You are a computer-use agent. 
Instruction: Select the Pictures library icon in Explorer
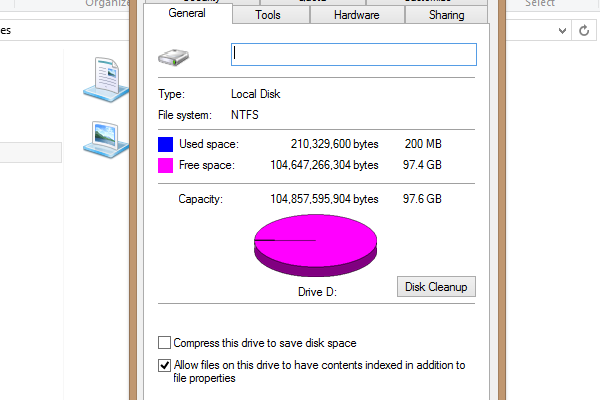coord(106,140)
